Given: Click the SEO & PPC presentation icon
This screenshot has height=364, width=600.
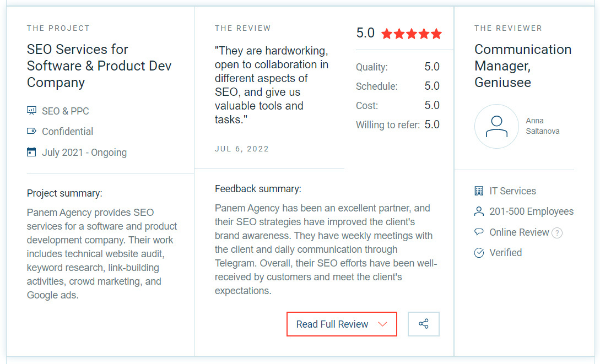Looking at the screenshot, I should tap(31, 111).
